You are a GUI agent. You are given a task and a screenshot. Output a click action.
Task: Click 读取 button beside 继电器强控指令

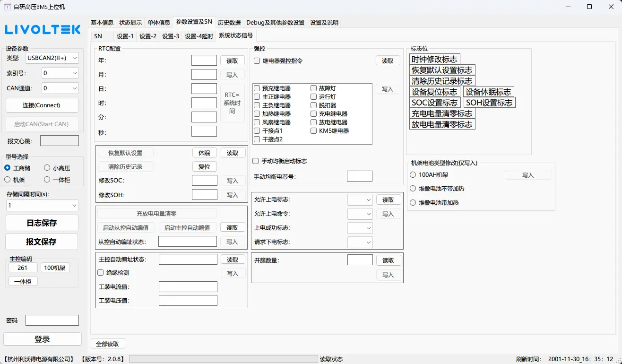coord(388,61)
